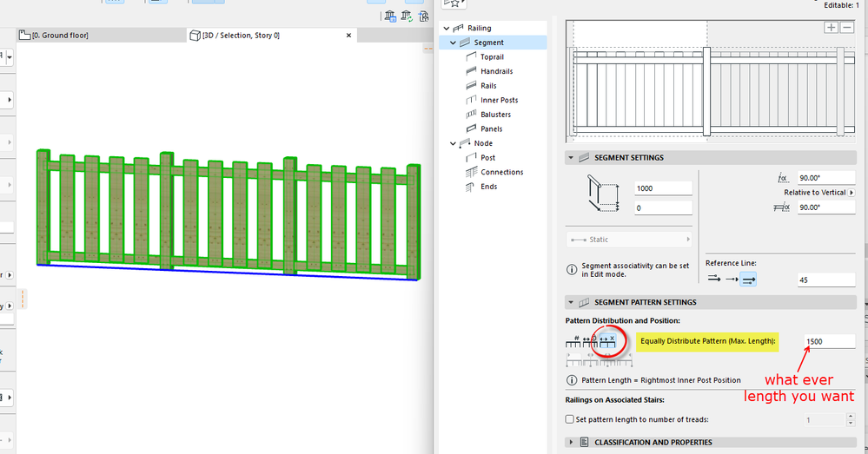Add pattern with plus button in preview
The image size is (868, 454).
pos(831,27)
